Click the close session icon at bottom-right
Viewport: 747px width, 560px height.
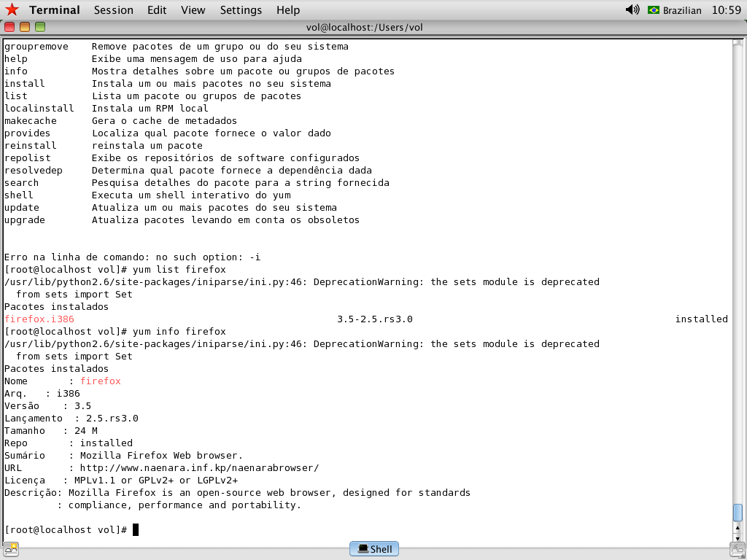click(x=738, y=549)
